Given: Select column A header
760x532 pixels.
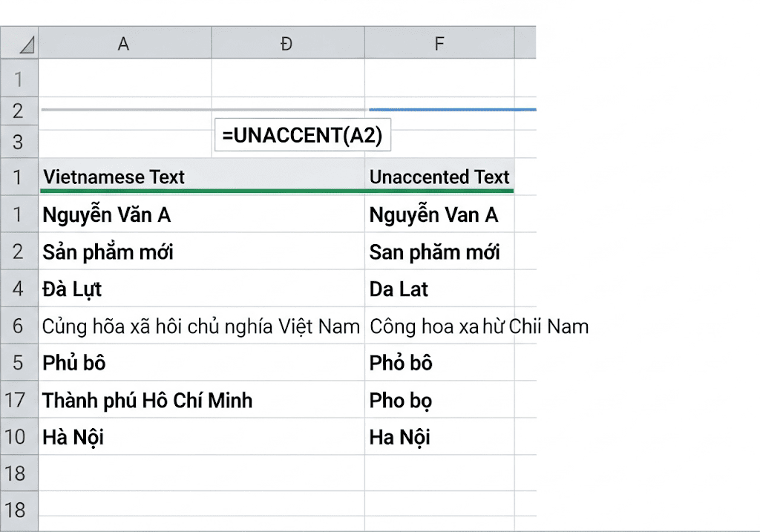Looking at the screenshot, I should 124,44.
